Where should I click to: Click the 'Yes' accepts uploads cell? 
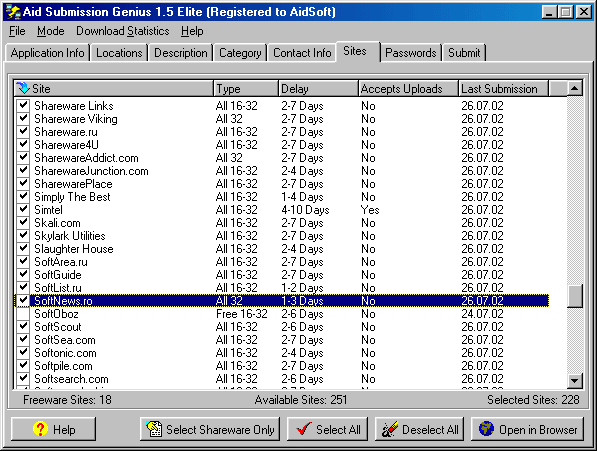(x=370, y=209)
